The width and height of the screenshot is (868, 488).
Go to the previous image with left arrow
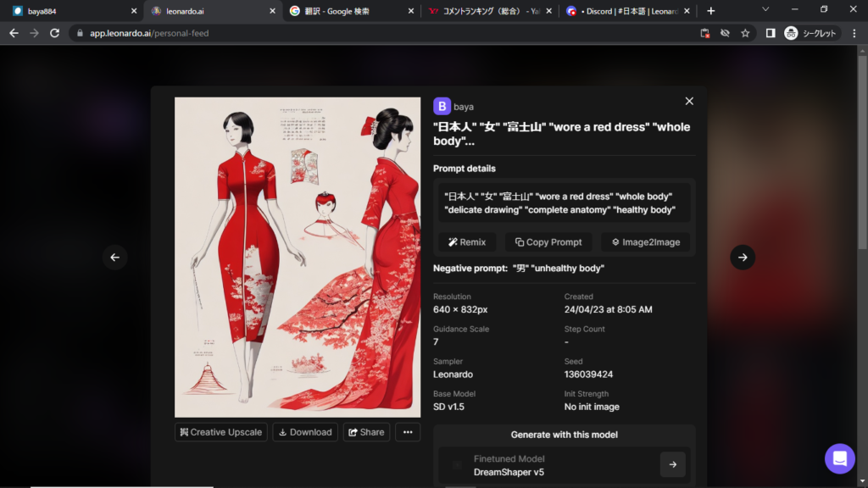click(x=115, y=258)
